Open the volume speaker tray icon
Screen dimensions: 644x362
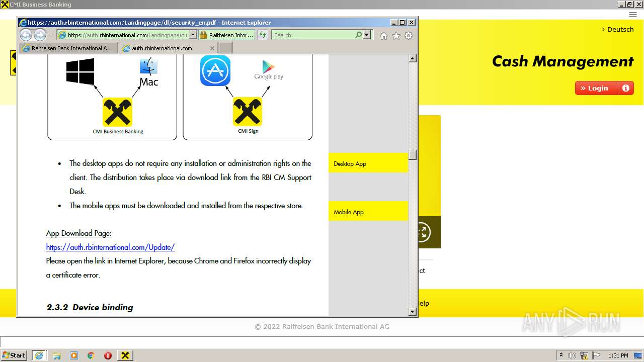[x=572, y=355]
